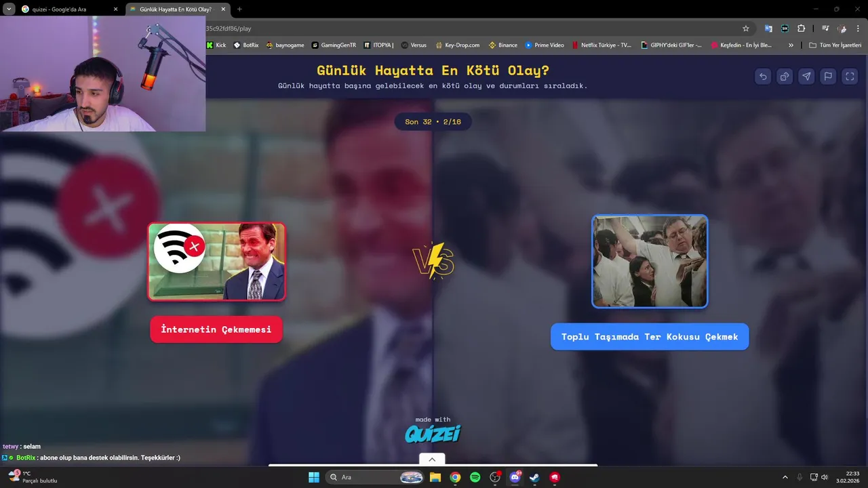868x488 pixels.
Task: Bookmark this page with the star icon
Action: coord(746,28)
